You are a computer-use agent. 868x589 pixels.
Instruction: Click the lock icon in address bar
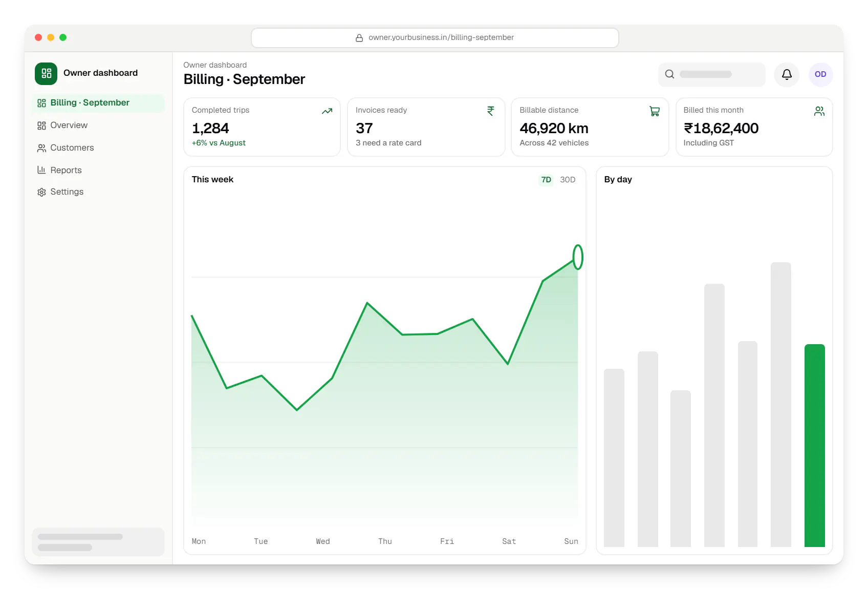[359, 38]
